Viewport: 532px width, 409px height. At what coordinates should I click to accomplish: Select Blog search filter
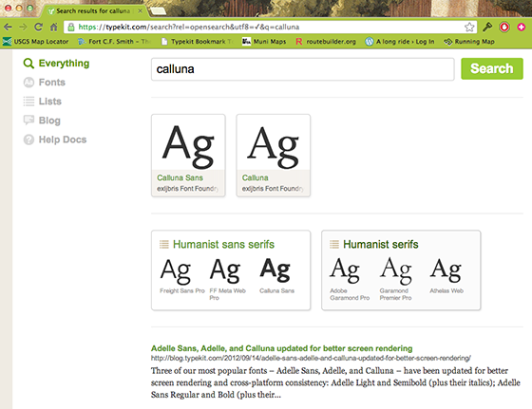[x=42, y=121]
